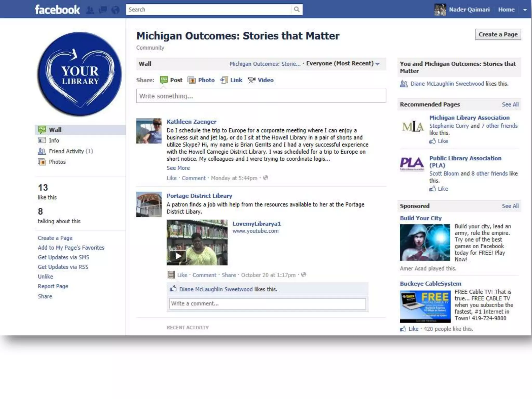
Task: Open messages icon in top bar
Action: point(103,10)
